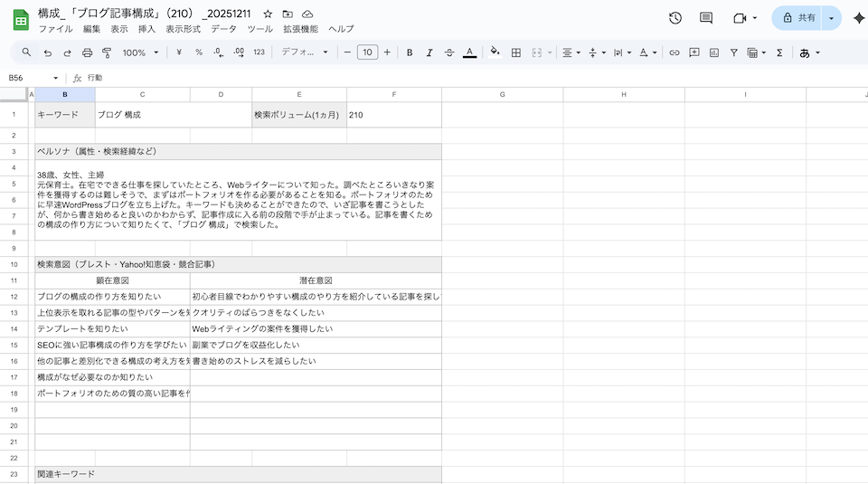Open zoom level 100% dropdown
Image resolution: width=868 pixels, height=484 pixels.
pos(141,52)
